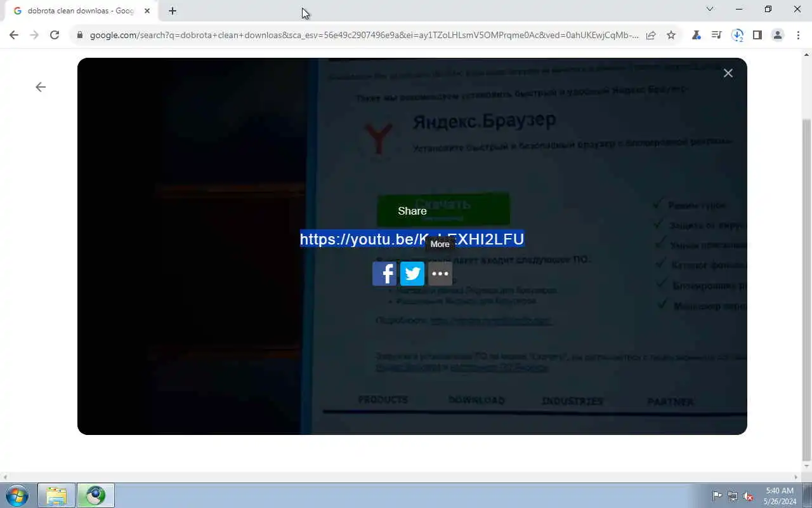The image size is (812, 508).
Task: Open the Windows Start menu
Action: [x=17, y=495]
